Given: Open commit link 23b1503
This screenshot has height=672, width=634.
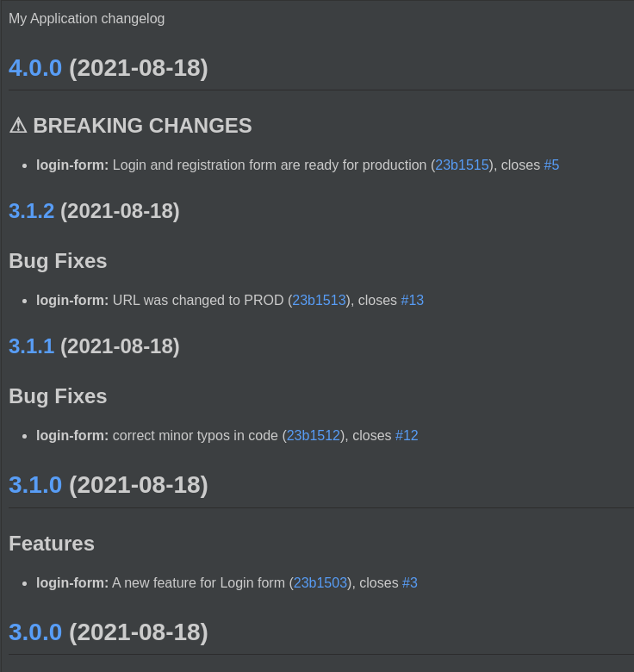Looking at the screenshot, I should click(320, 583).
